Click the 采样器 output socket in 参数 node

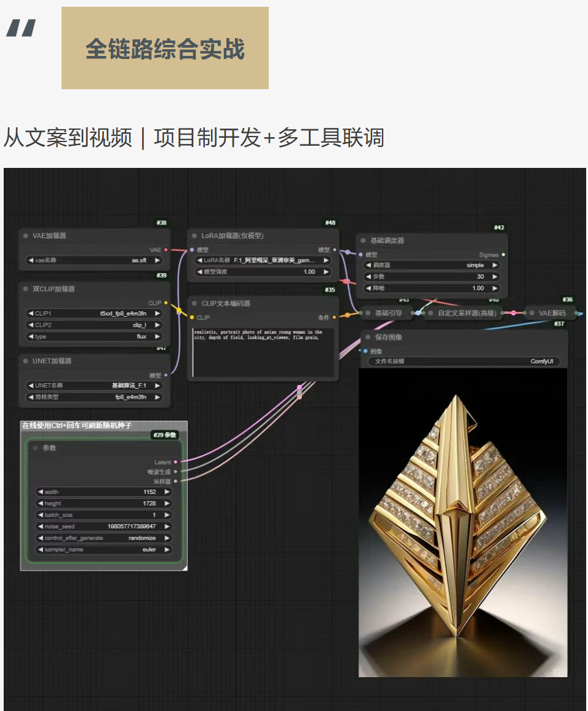coord(176,481)
